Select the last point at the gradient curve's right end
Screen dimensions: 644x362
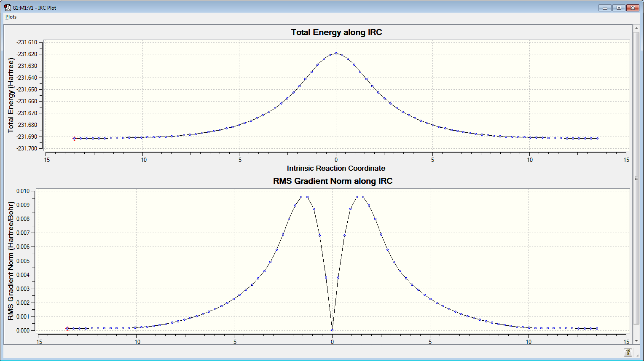point(597,328)
